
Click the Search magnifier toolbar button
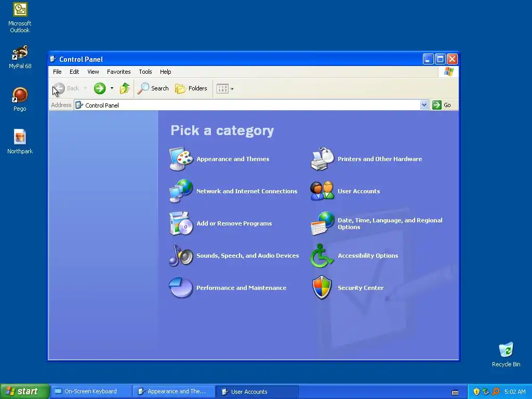153,88
